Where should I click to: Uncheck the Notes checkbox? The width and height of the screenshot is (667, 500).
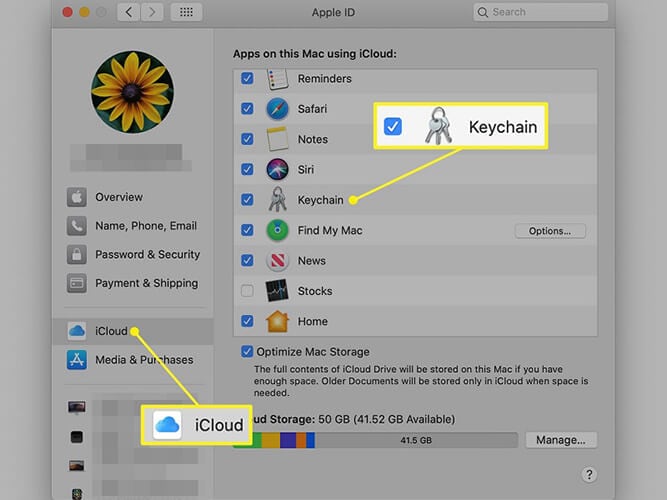point(247,139)
